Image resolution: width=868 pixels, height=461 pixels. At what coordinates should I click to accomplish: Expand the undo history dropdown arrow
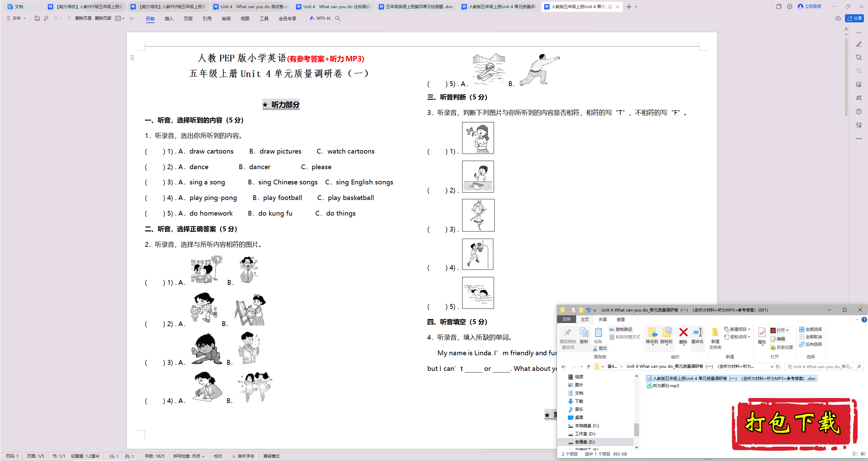click(x=61, y=18)
